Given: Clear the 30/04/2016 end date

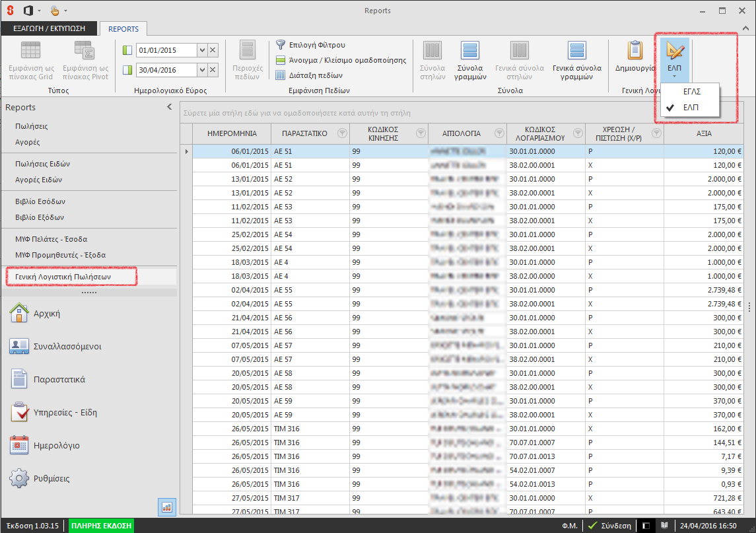Looking at the screenshot, I should pos(213,70).
